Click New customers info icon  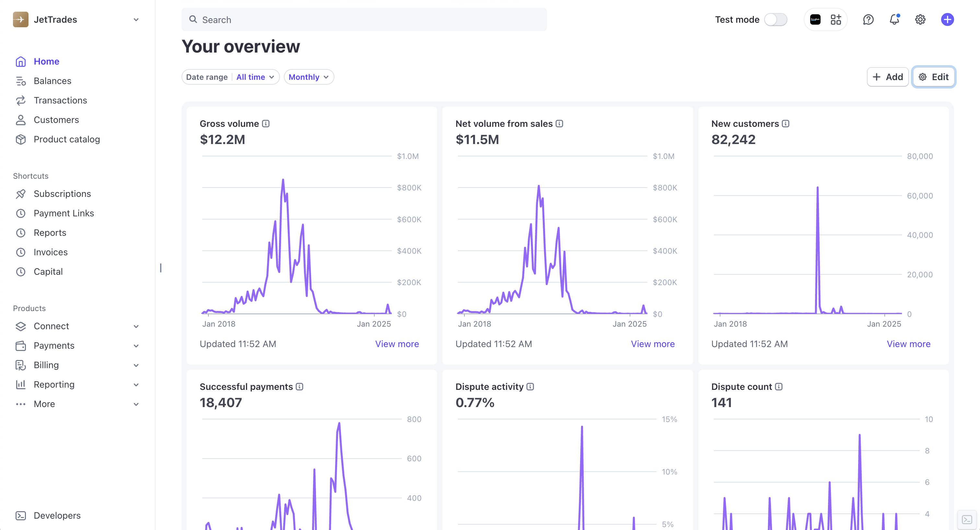click(x=786, y=124)
